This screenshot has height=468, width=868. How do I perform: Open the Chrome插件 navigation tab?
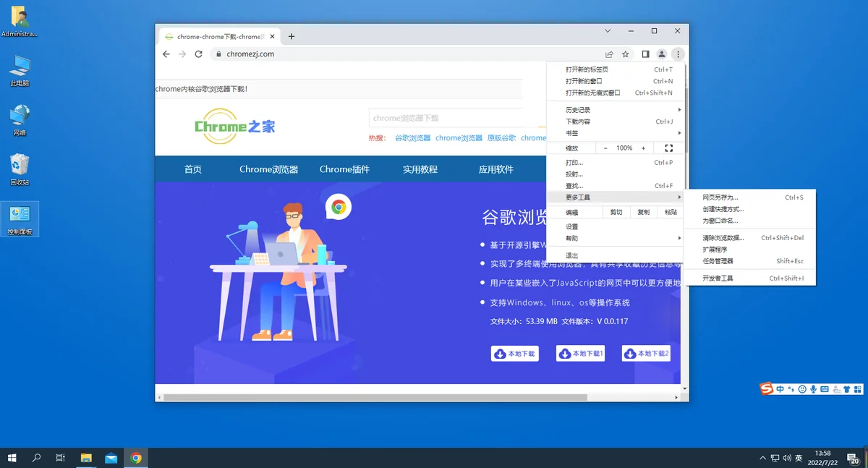click(344, 169)
